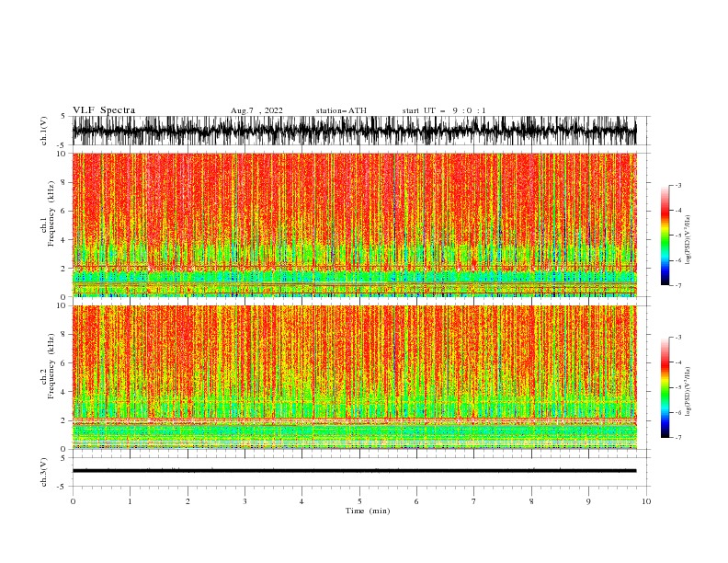The height and width of the screenshot is (563, 728).
Task: Click the "VLF Spectra" title text
Action: (x=104, y=110)
